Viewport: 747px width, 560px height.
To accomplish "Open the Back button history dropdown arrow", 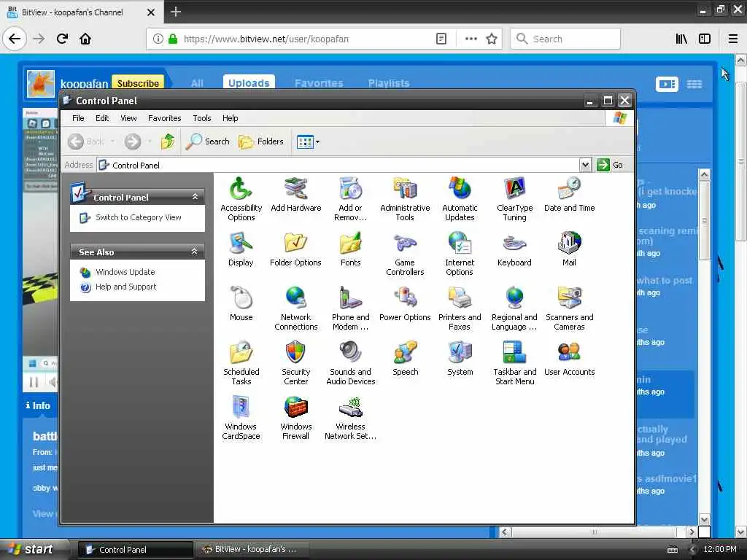I will tap(112, 141).
